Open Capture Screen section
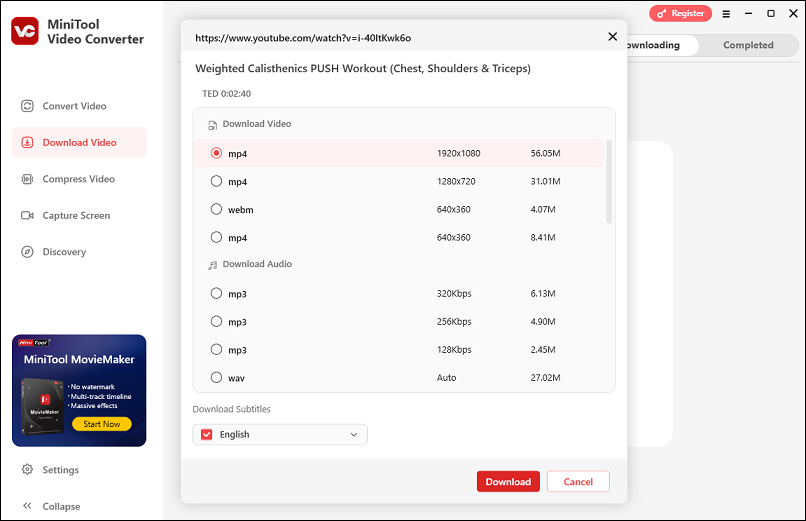Viewport: 806px width, 521px height. 79,215
